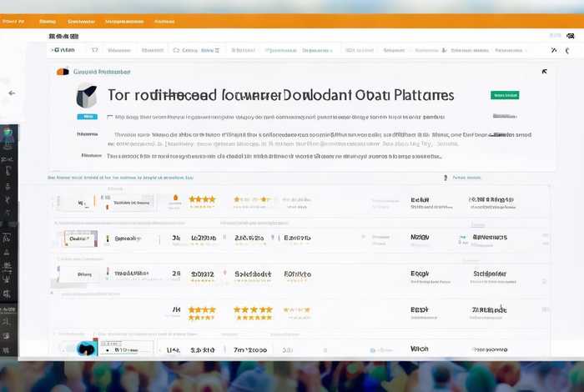
Task: Click the round blue icon in the bottom row
Action: (86, 349)
